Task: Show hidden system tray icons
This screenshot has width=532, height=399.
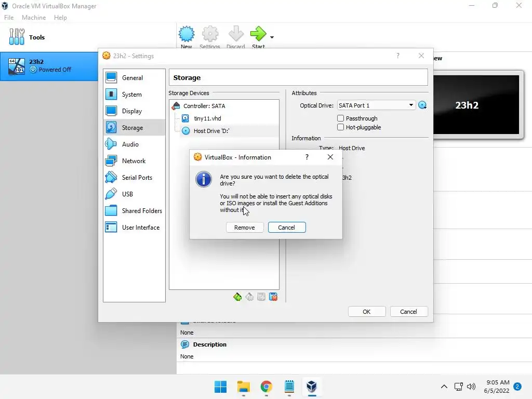Action: pyautogui.click(x=444, y=387)
